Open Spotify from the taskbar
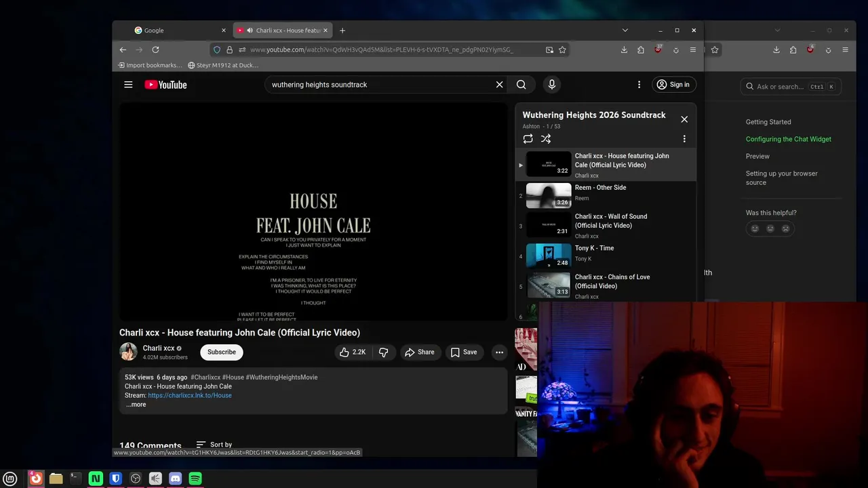 tap(195, 479)
